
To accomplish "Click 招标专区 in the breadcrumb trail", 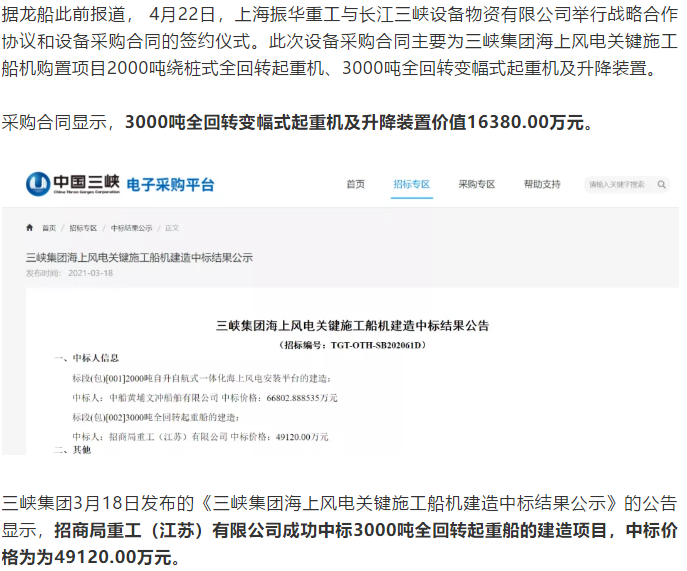I will pyautogui.click(x=87, y=229).
